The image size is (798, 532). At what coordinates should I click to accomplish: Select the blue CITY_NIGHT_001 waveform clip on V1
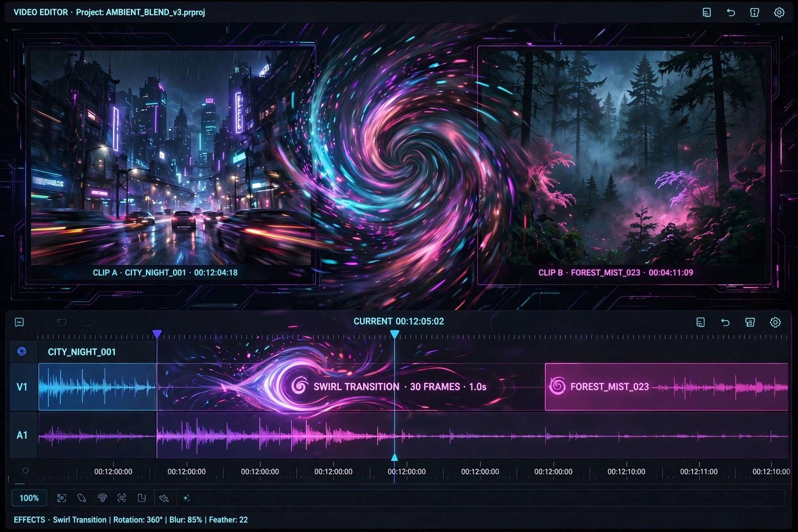pos(98,387)
